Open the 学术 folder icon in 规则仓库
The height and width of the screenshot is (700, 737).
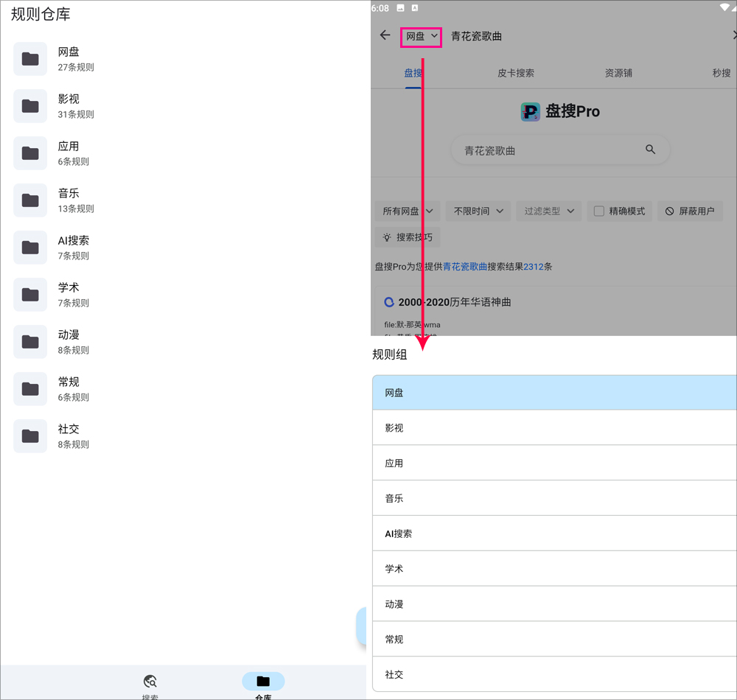click(30, 295)
